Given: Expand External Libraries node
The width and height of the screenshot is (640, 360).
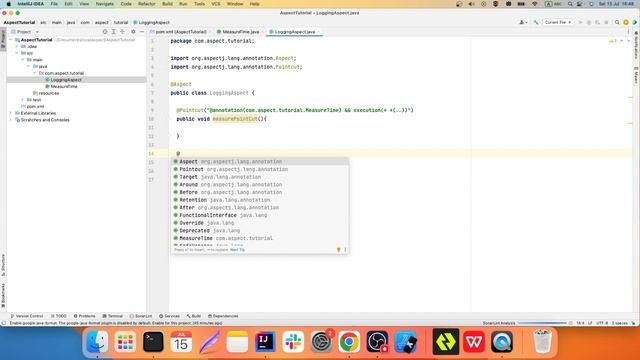Looking at the screenshot, I should 11,113.
